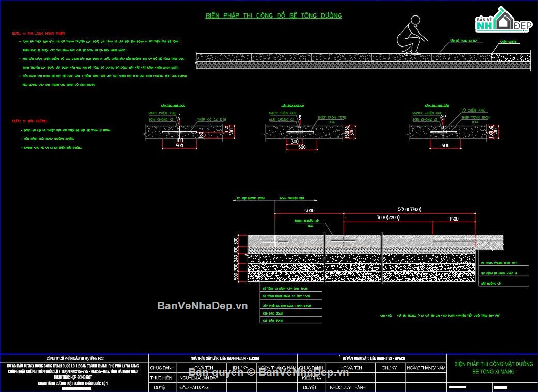The image size is (538, 392).
Task: Select the 'Bản quyền © BanVeNhaDep.vn' copyright text
Action: [x=268, y=372]
